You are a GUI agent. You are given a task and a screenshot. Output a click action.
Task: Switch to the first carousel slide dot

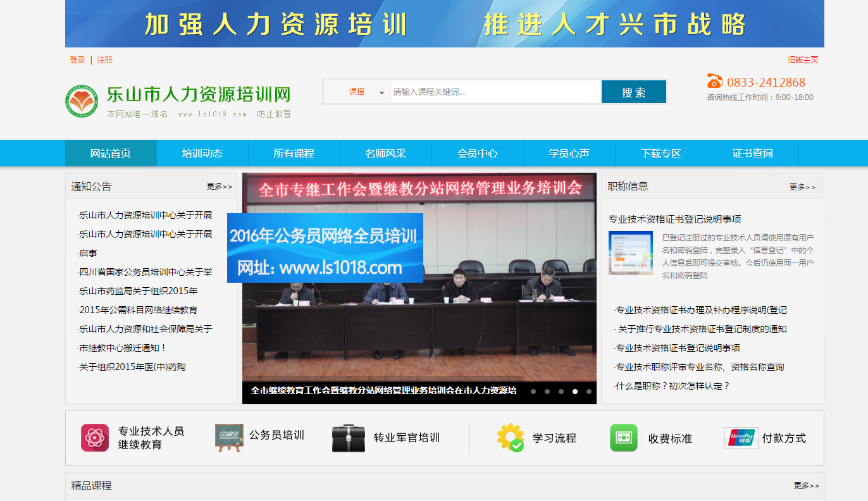coord(533,392)
